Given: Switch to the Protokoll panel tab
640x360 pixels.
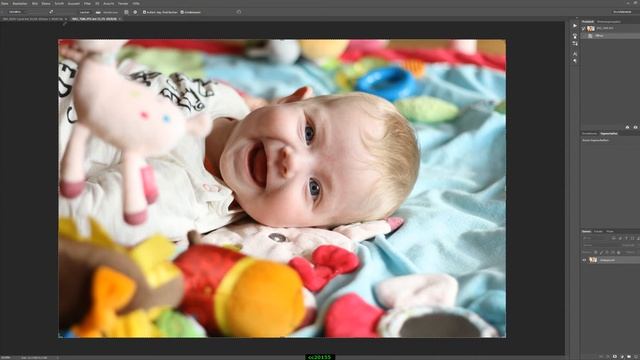Looking at the screenshot, I should [588, 22].
